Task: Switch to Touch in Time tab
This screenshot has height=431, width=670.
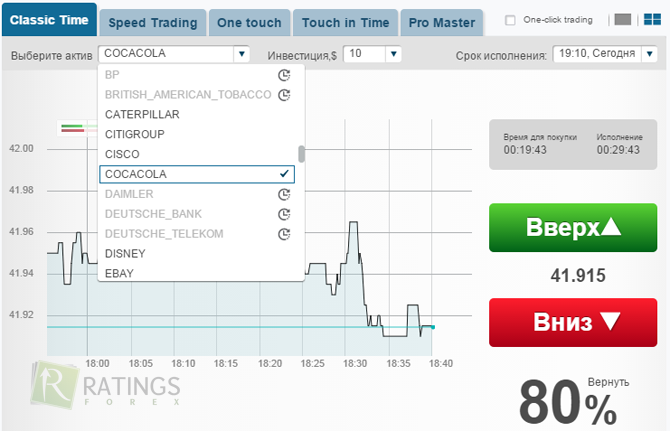Action: [346, 23]
